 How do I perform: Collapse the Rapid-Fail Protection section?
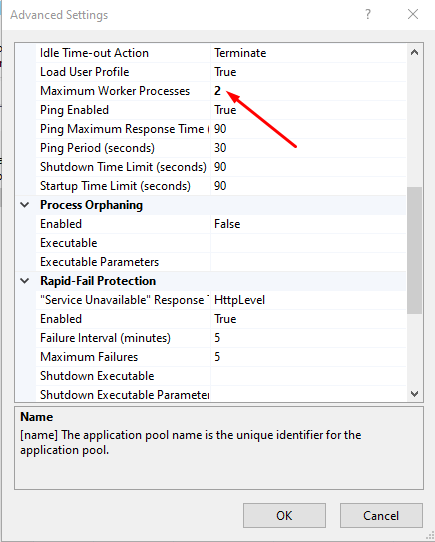click(25, 281)
